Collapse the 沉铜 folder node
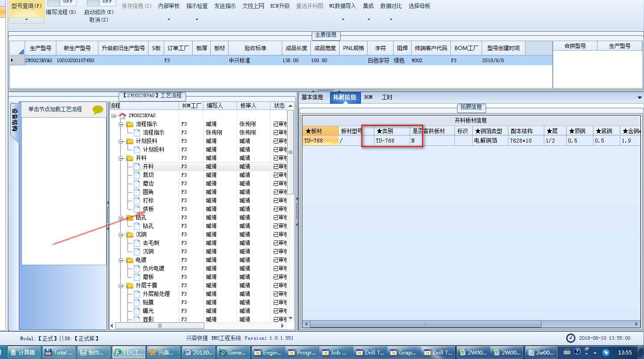This screenshot has height=359, width=644. click(x=121, y=235)
